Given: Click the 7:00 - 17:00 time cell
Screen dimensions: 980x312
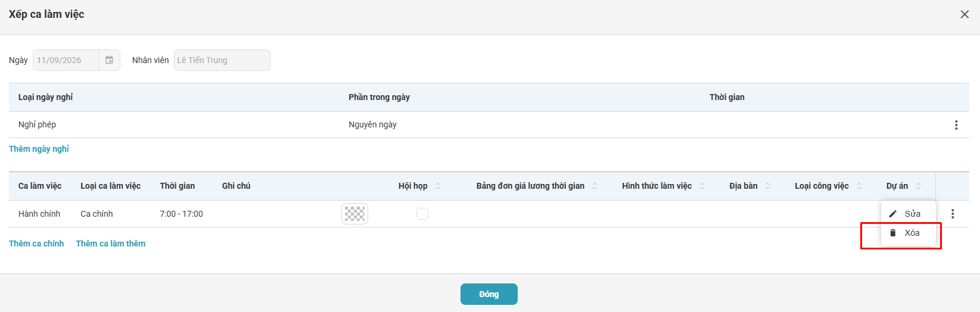Looking at the screenshot, I should 181,214.
